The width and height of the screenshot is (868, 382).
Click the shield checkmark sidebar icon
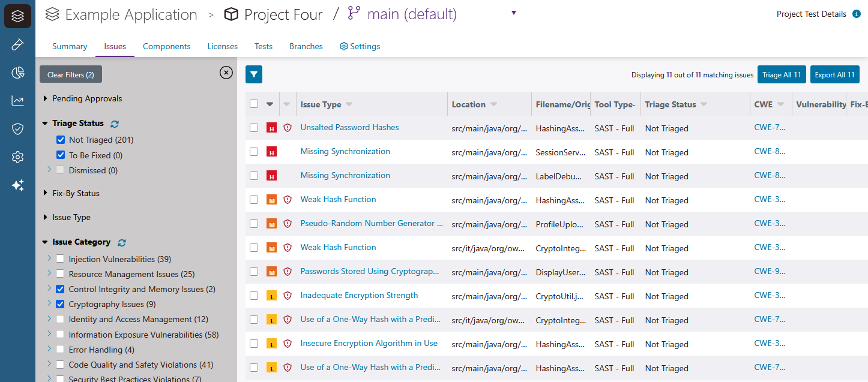coord(17,129)
